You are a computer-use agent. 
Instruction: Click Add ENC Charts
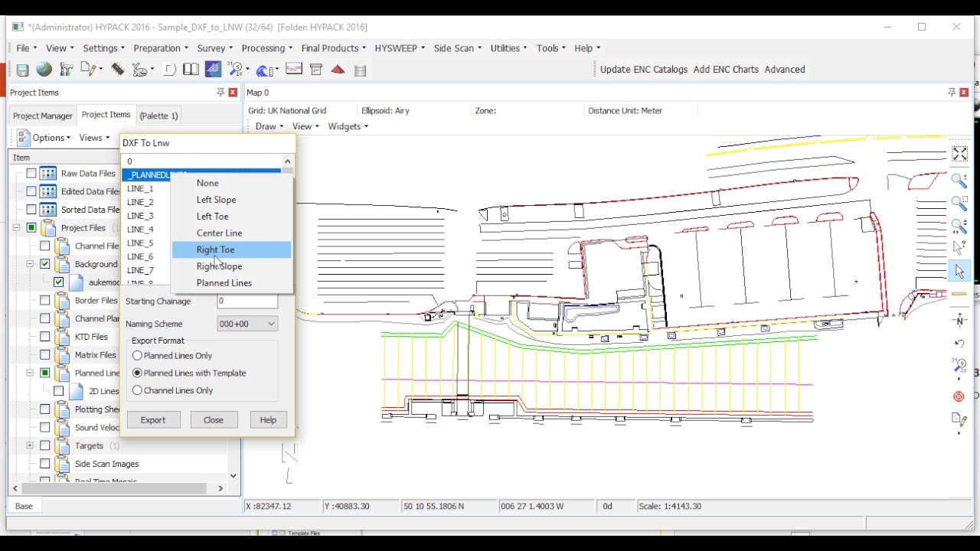726,70
